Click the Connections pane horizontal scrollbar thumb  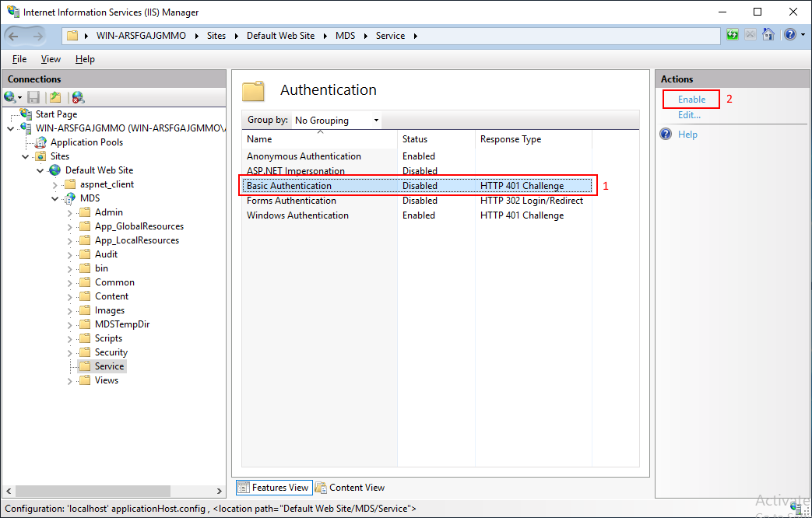pyautogui.click(x=93, y=491)
